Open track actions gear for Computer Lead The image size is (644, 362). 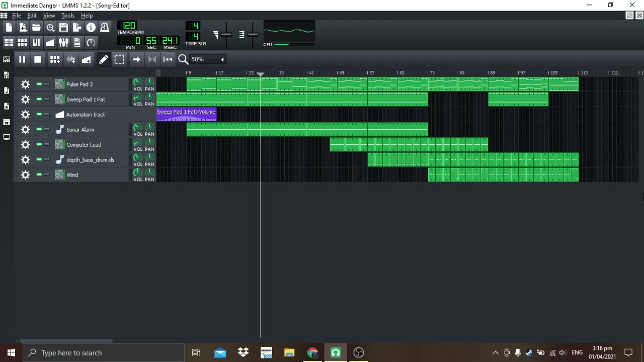tap(25, 145)
